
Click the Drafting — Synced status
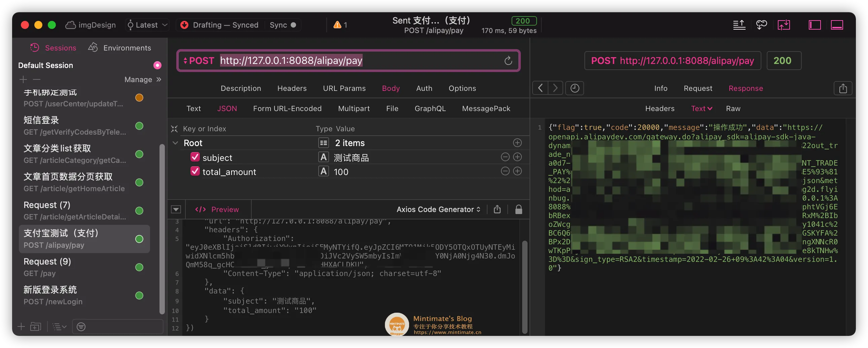tap(220, 25)
